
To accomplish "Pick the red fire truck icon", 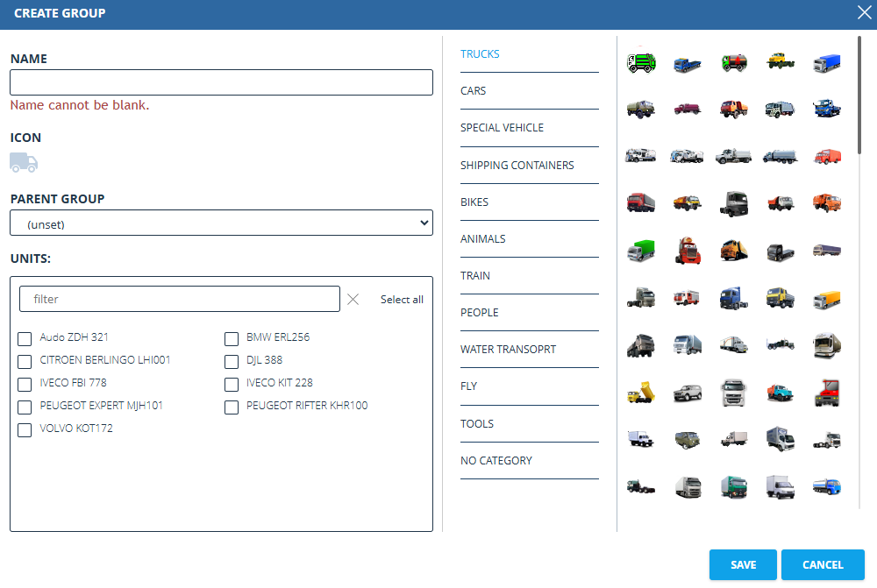I will [x=688, y=298].
